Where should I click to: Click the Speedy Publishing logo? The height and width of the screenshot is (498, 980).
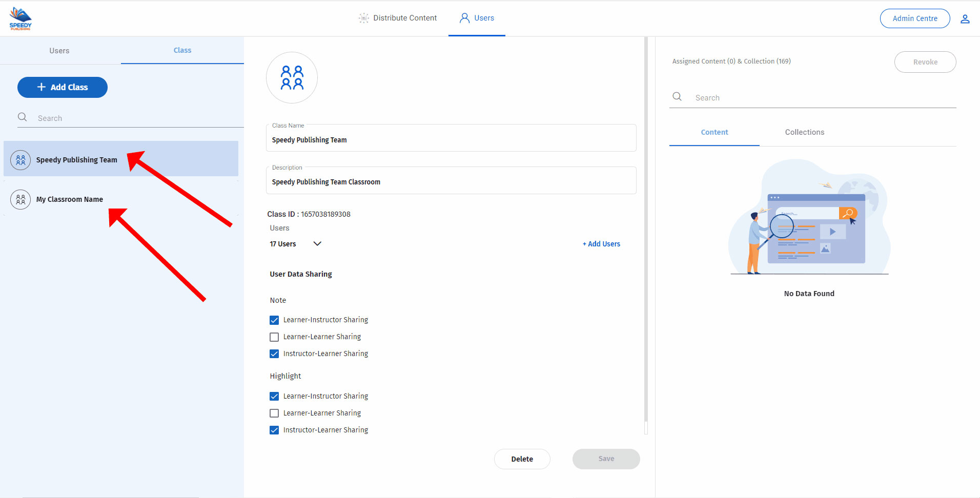[21, 18]
